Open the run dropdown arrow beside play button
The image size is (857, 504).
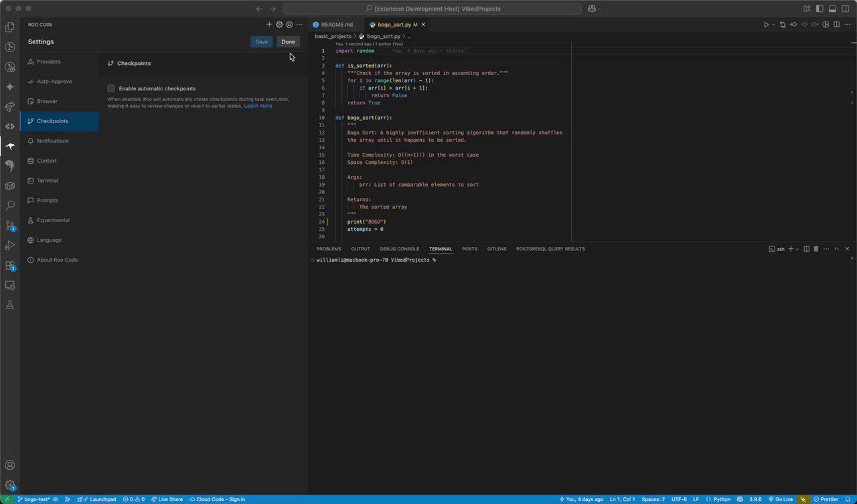tap(773, 25)
